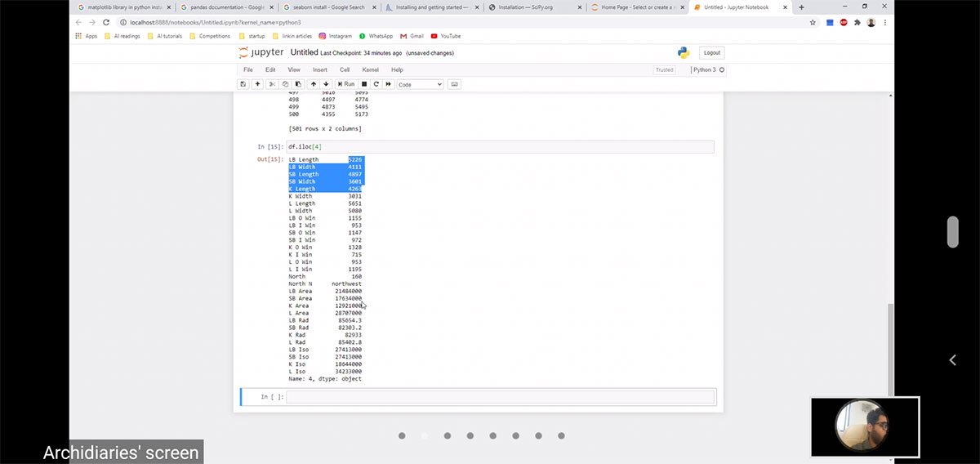Cut the selected cell with the scissors icon
Image resolution: width=980 pixels, height=464 pixels.
click(273, 84)
